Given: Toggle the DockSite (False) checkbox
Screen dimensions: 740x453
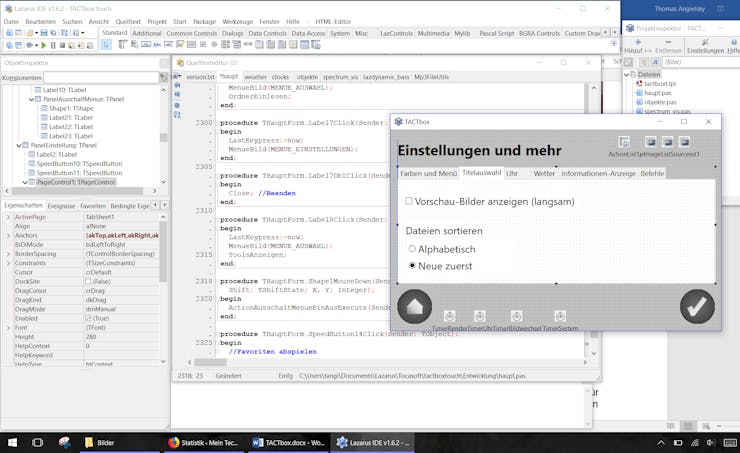Looking at the screenshot, I should tap(88, 281).
